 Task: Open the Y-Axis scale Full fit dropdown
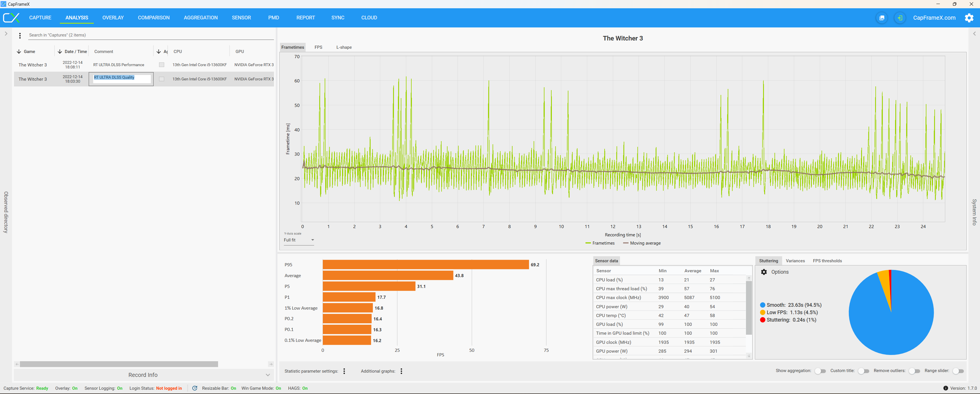pos(299,240)
